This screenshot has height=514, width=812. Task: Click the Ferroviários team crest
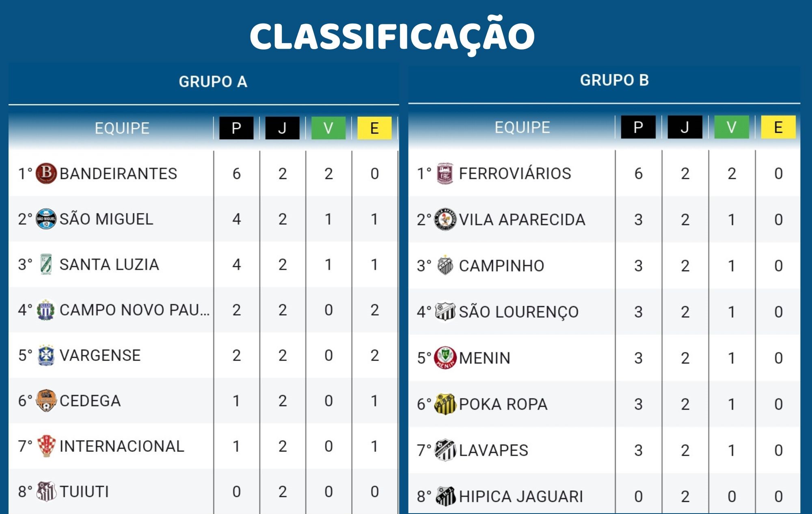(445, 173)
